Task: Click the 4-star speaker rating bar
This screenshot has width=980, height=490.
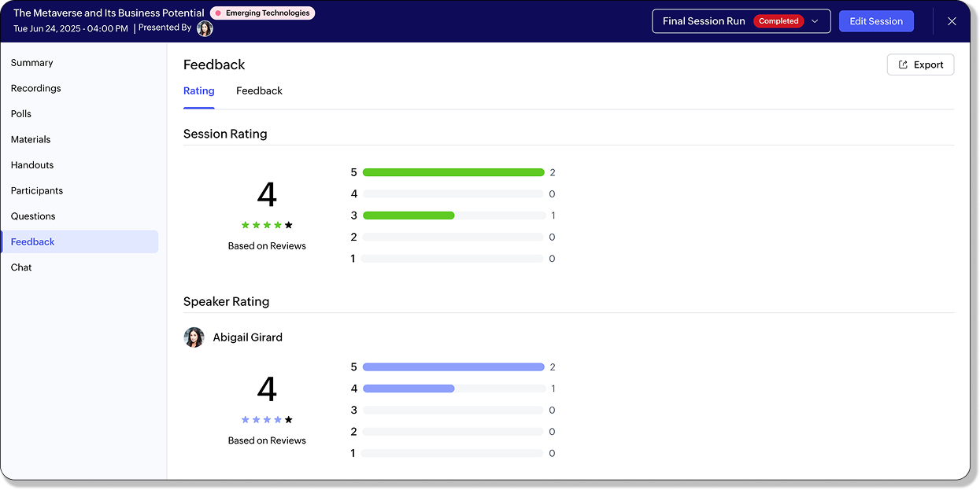Action: [x=453, y=389]
